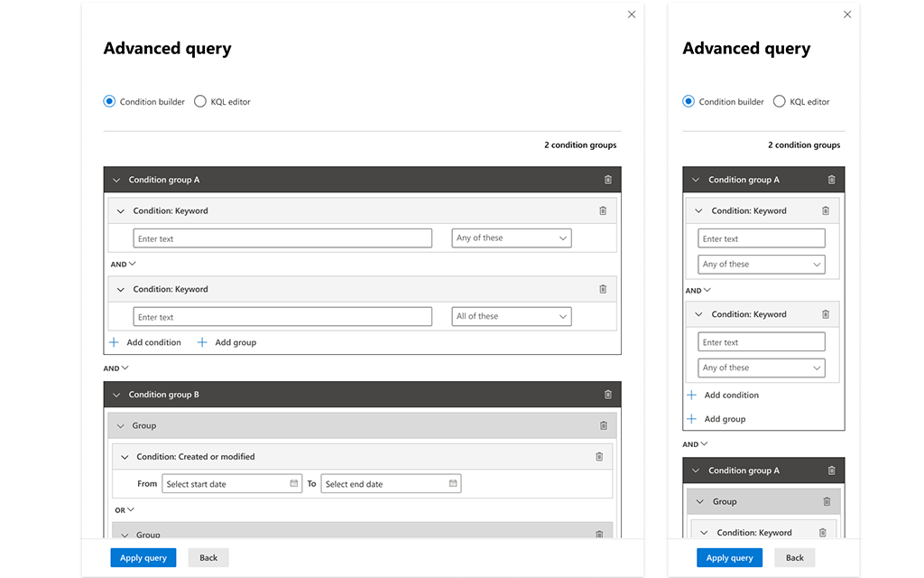Collapse Keyword condition below Group in narrow panel
Viewport: 924px width, 578px height.
[x=704, y=533]
